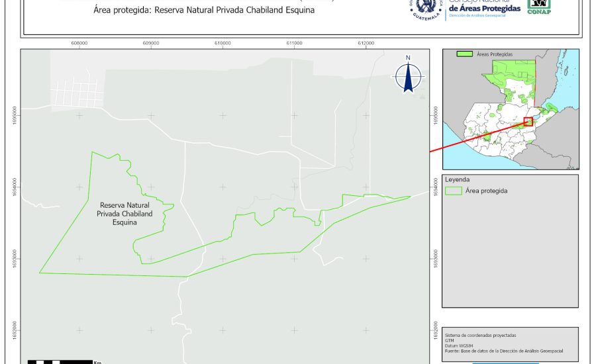Click the 610000 coordinate label on the top axis

223,43
